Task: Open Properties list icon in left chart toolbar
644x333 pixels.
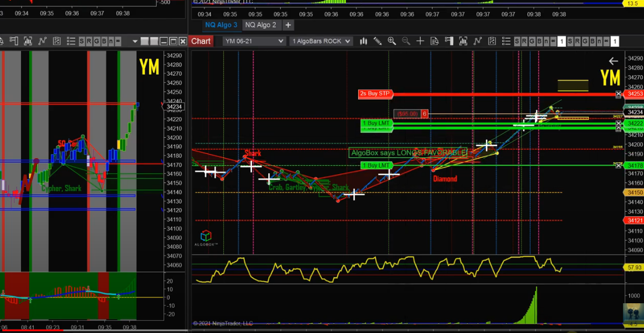Action: [71, 41]
